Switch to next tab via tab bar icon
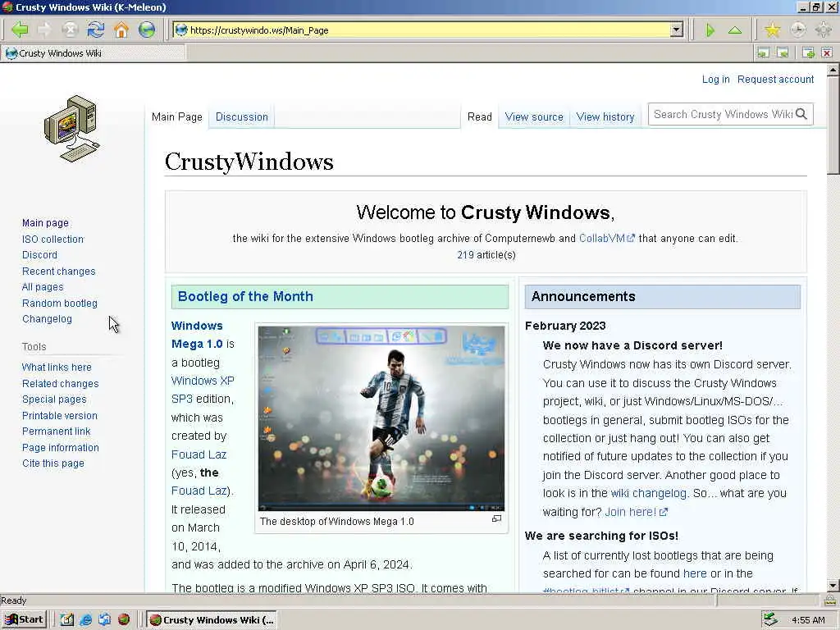Image resolution: width=840 pixels, height=630 pixels. tap(783, 52)
